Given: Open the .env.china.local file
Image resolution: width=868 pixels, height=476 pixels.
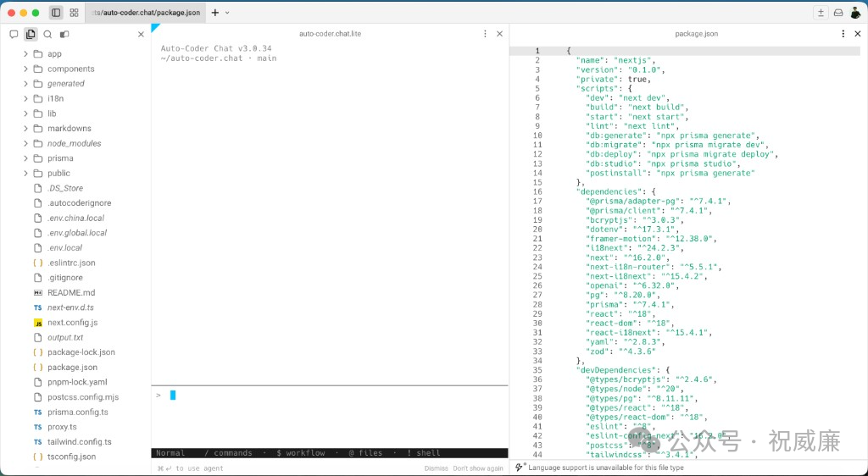Looking at the screenshot, I should click(75, 218).
